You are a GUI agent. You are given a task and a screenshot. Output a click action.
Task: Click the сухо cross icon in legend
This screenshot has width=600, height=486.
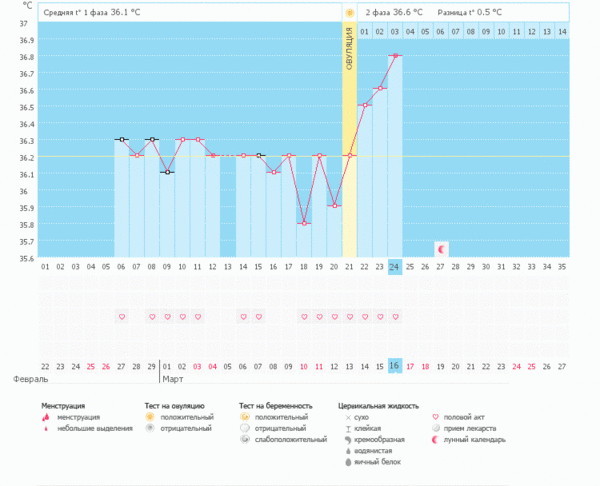tap(348, 418)
